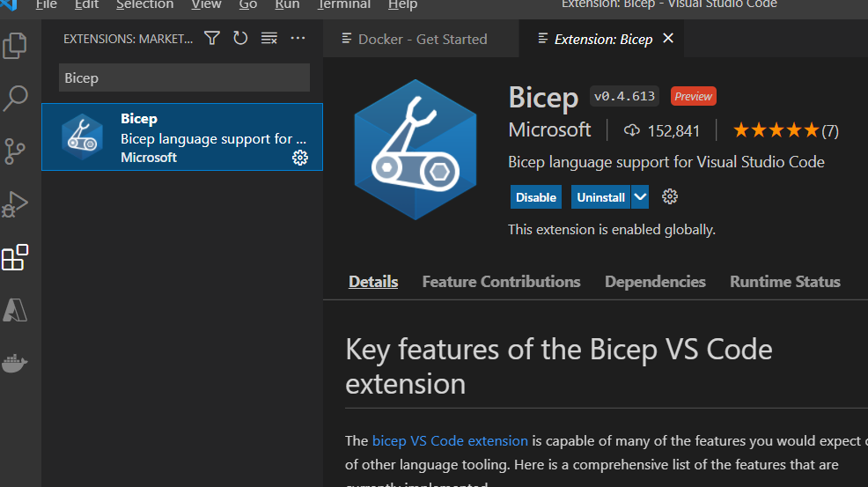This screenshot has width=868, height=487.
Task: Click the Uninstall button
Action: pyautogui.click(x=600, y=197)
